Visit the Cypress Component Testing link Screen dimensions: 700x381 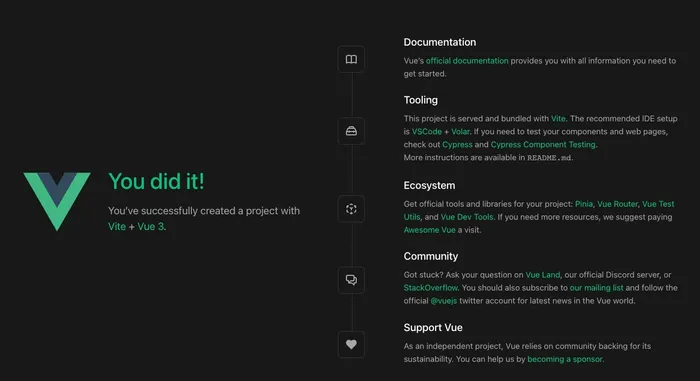coord(543,145)
